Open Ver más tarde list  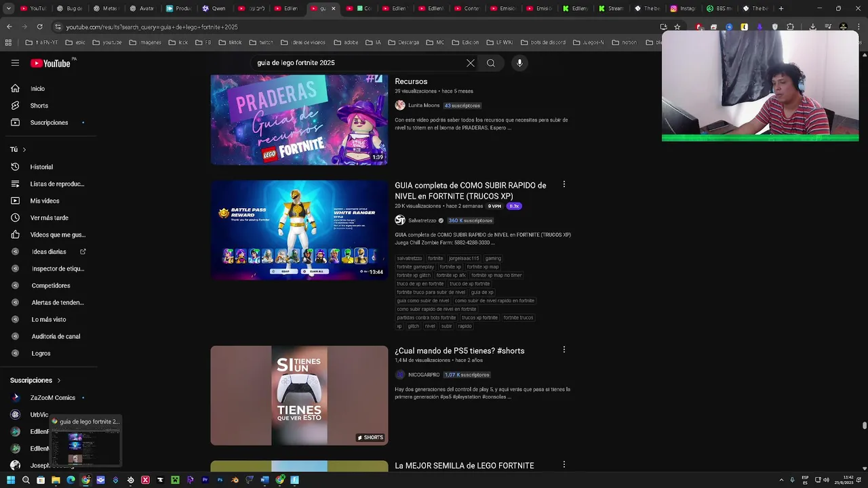(x=47, y=218)
